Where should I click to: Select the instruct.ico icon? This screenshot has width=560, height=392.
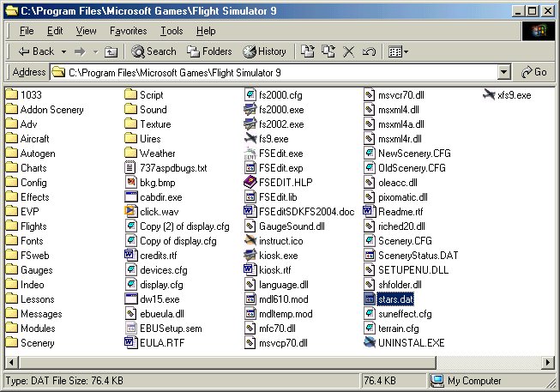click(250, 240)
